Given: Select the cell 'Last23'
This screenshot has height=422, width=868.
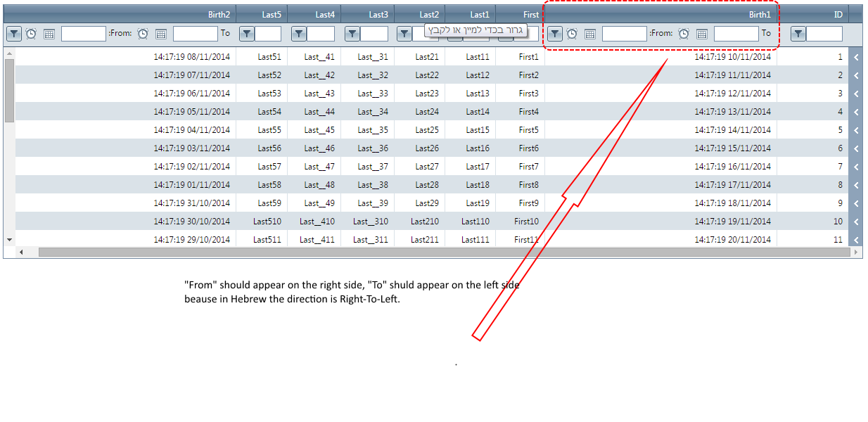Looking at the screenshot, I should pos(420,94).
